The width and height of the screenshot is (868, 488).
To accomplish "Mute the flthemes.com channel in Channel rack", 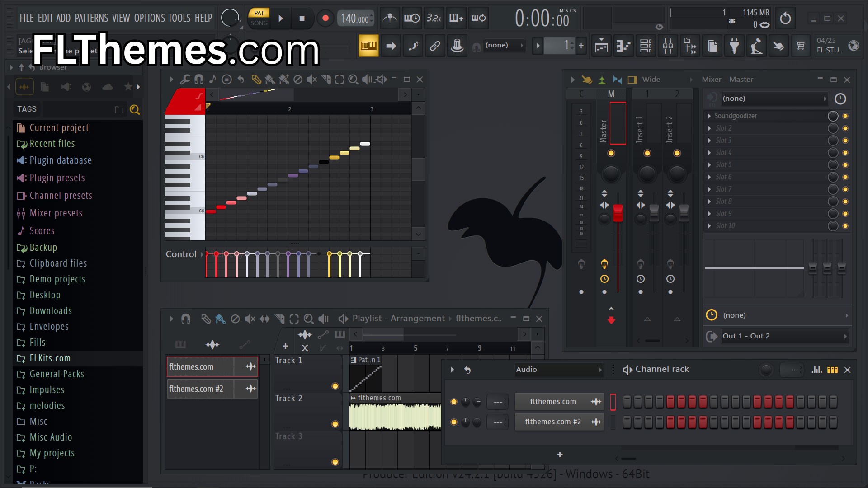I will (x=454, y=402).
